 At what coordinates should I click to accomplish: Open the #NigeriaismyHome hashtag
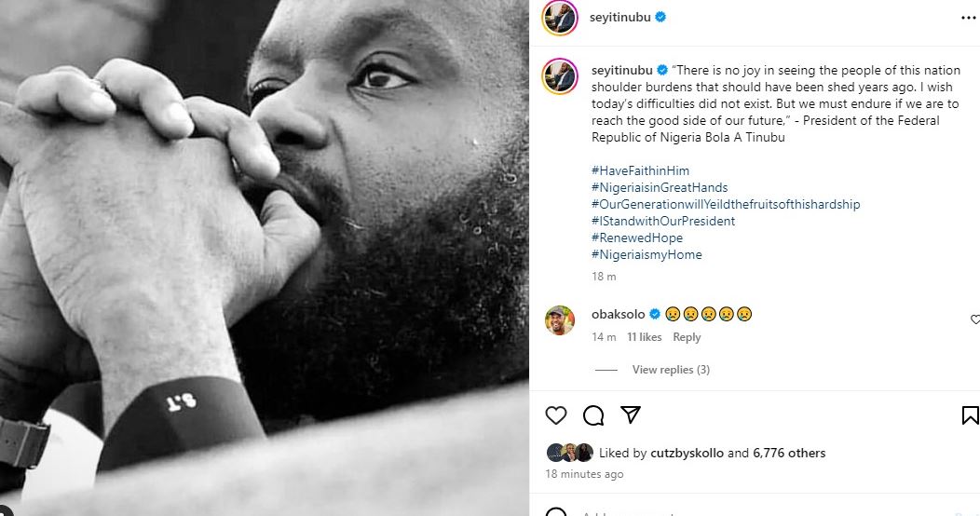pyautogui.click(x=647, y=254)
